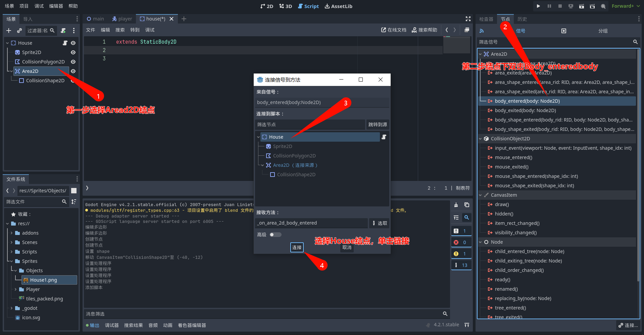Open the script icon beside House node
Image resolution: width=644 pixels, height=335 pixels.
(x=65, y=43)
